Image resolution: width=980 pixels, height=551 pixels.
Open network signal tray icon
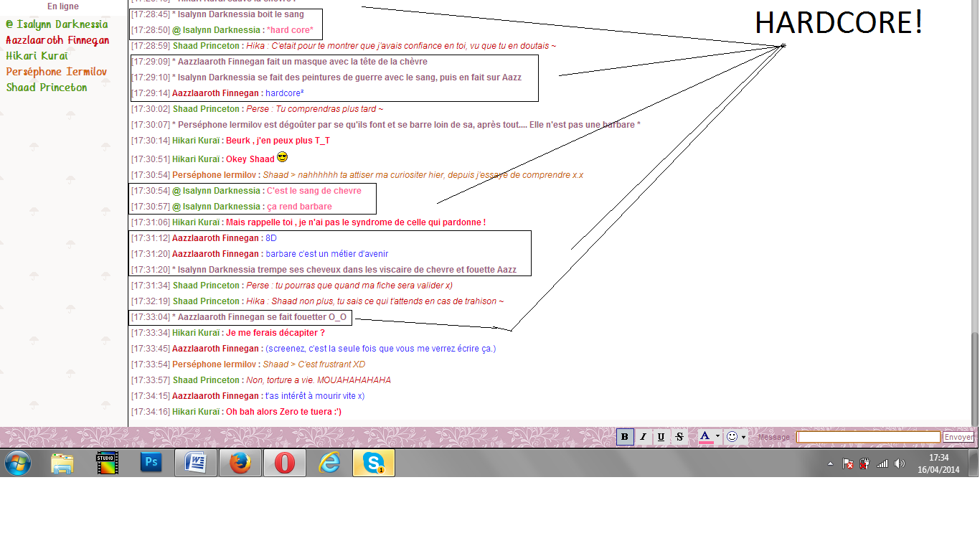tap(882, 464)
